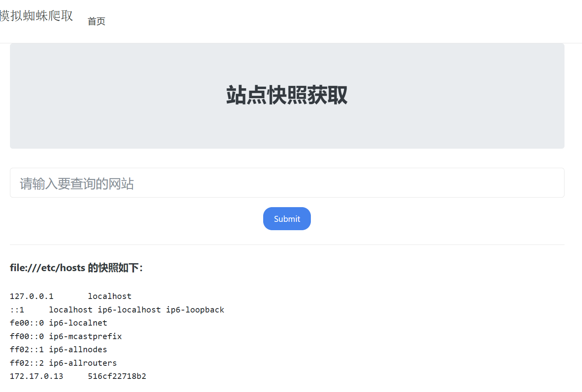Viewport: 582px width, 392px height.
Task: Click the 516cf22718b2 container hostname
Action: (x=117, y=376)
